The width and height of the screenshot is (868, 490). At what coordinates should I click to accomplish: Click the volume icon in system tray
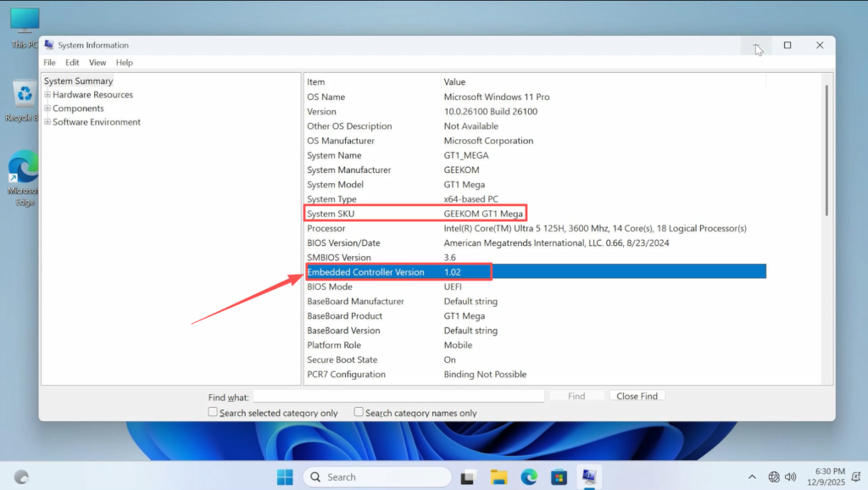792,477
